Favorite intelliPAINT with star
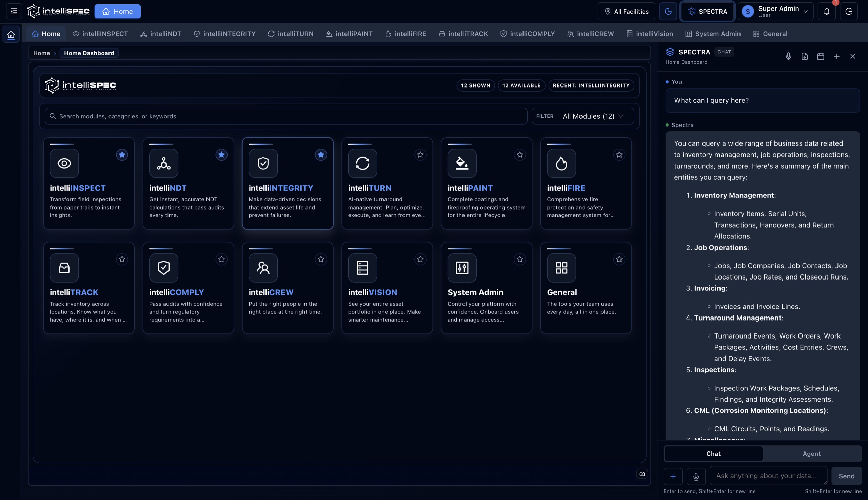The height and width of the screenshot is (500, 868). pos(520,155)
